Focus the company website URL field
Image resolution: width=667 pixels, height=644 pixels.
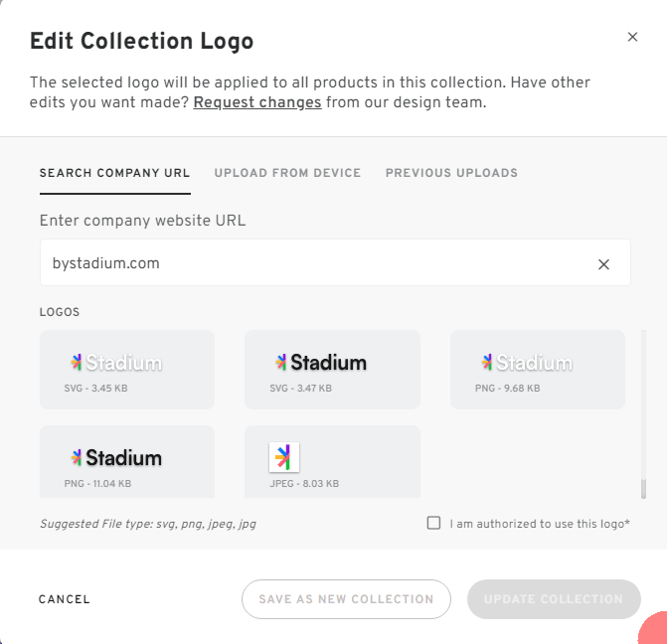click(x=335, y=262)
